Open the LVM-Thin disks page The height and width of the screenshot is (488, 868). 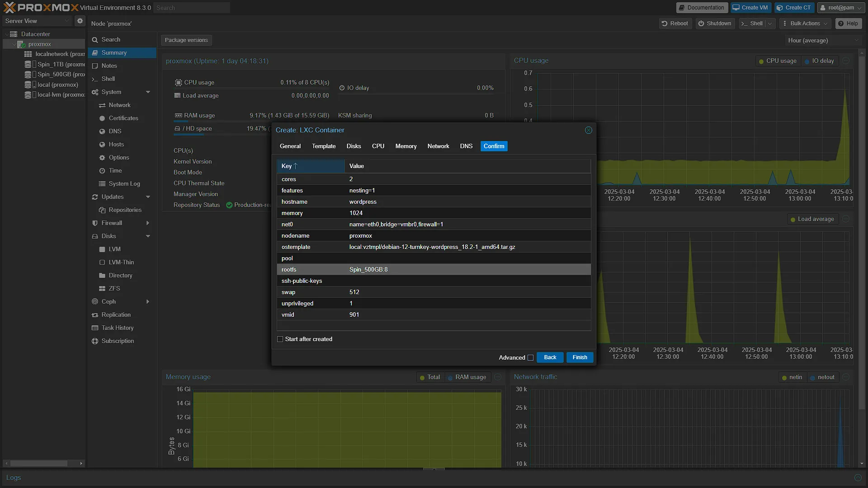(121, 262)
